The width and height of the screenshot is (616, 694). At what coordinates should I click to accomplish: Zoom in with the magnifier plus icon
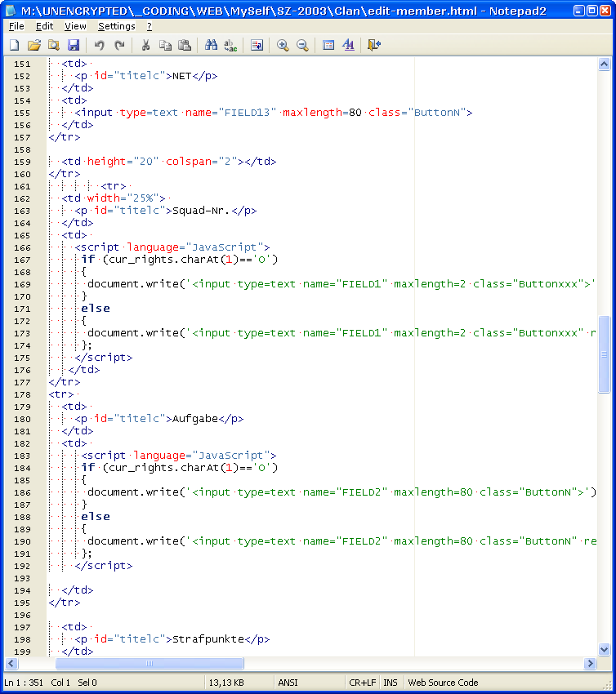click(283, 45)
